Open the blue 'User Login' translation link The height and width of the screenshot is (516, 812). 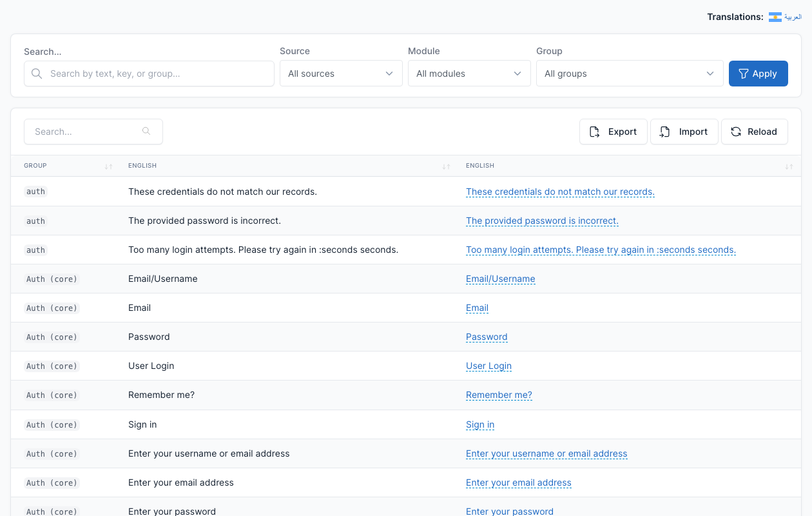pyautogui.click(x=488, y=366)
